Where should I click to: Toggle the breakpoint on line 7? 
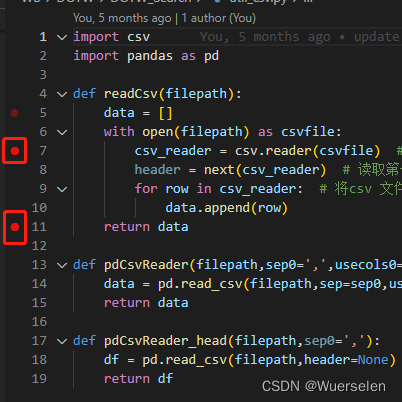15,151
